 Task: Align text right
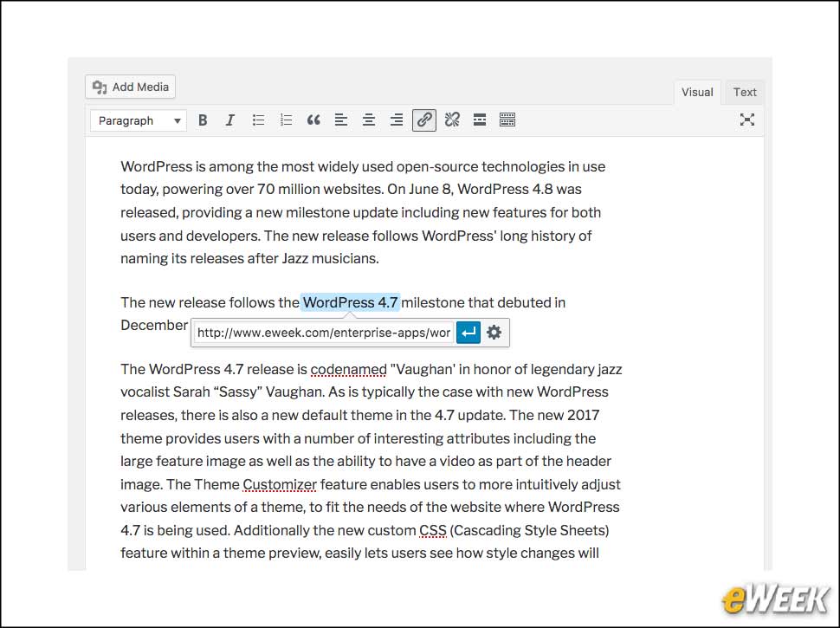(x=397, y=120)
